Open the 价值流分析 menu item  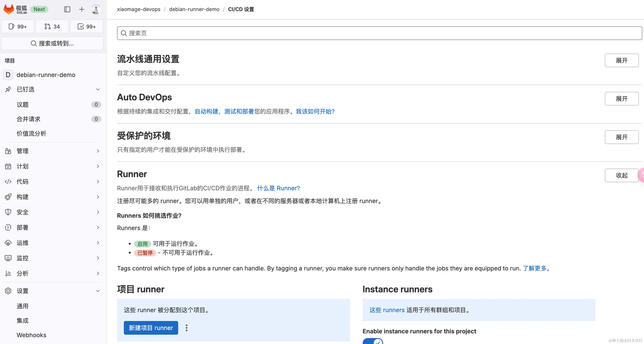32,133
